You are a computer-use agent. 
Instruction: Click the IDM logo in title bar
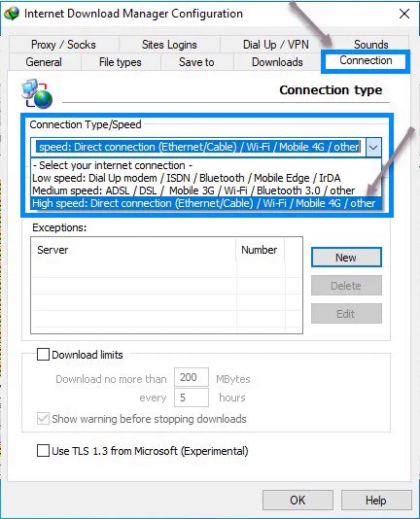coord(12,14)
